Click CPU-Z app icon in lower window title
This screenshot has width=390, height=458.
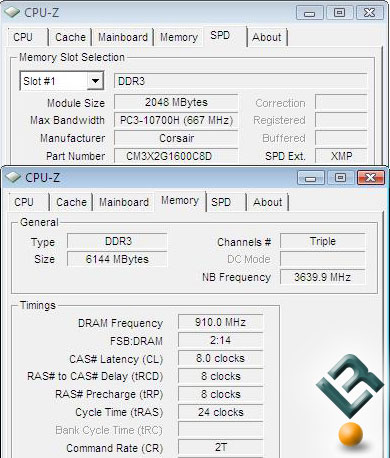coord(13,177)
